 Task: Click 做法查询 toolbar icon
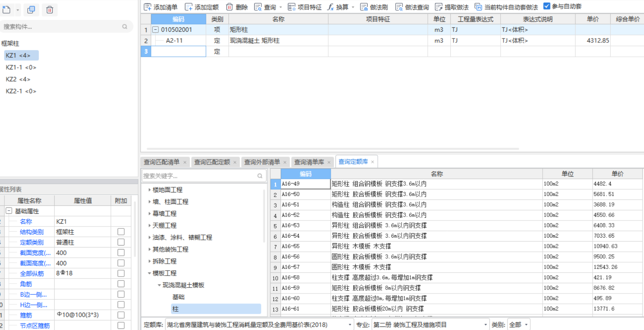(399, 7)
